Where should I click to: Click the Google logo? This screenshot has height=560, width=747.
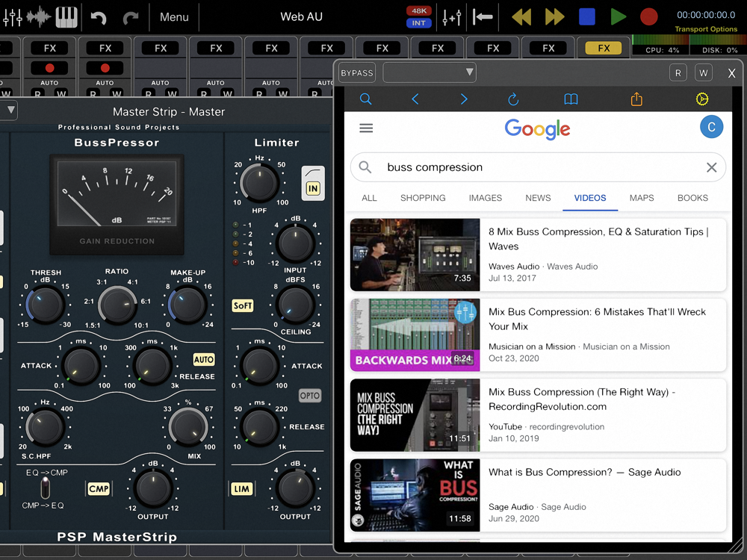[x=537, y=128]
